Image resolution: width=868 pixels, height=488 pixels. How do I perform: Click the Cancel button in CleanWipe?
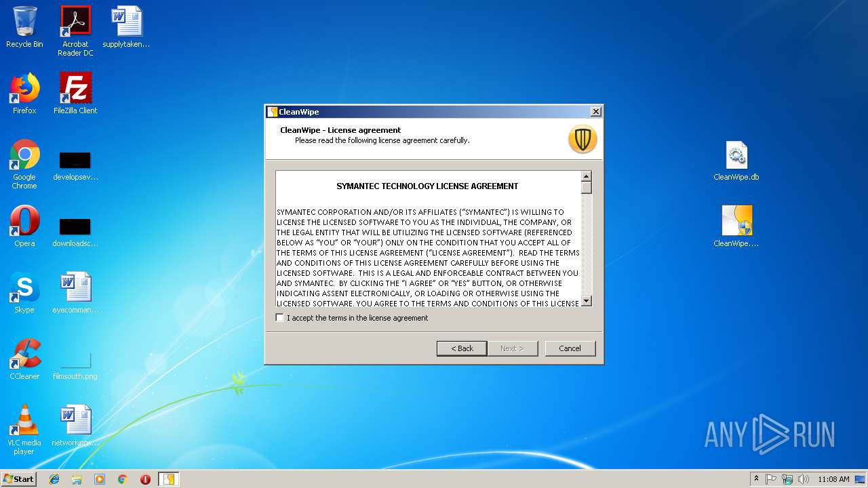pos(570,348)
